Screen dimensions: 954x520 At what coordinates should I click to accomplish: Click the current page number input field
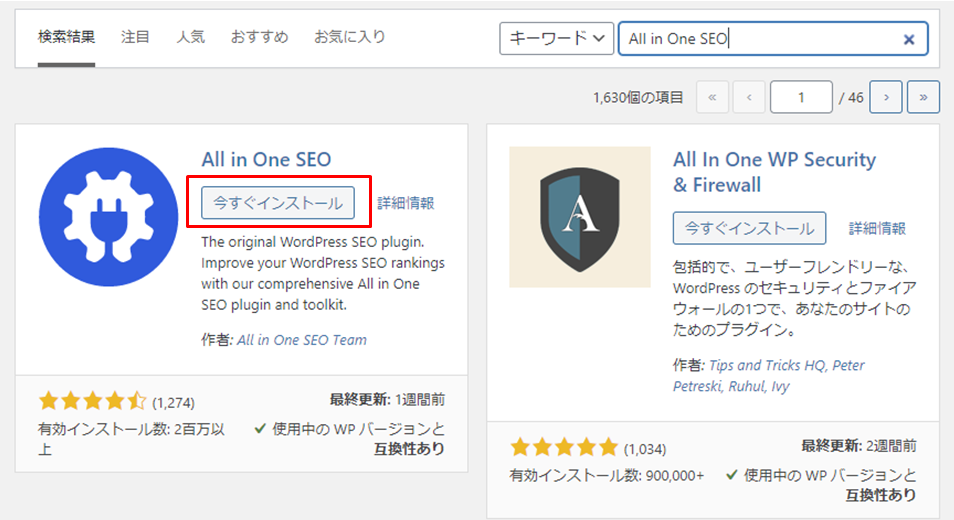pos(801,97)
